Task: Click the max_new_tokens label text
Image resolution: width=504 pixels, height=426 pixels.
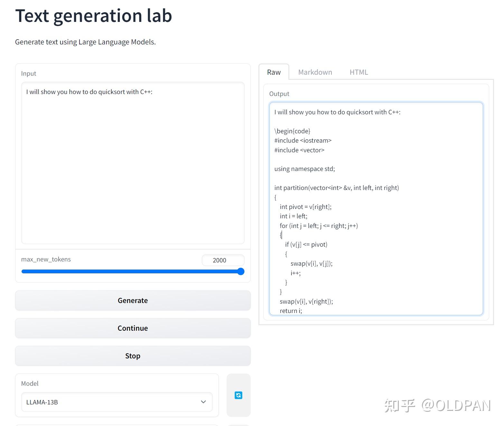Action: tap(46, 259)
